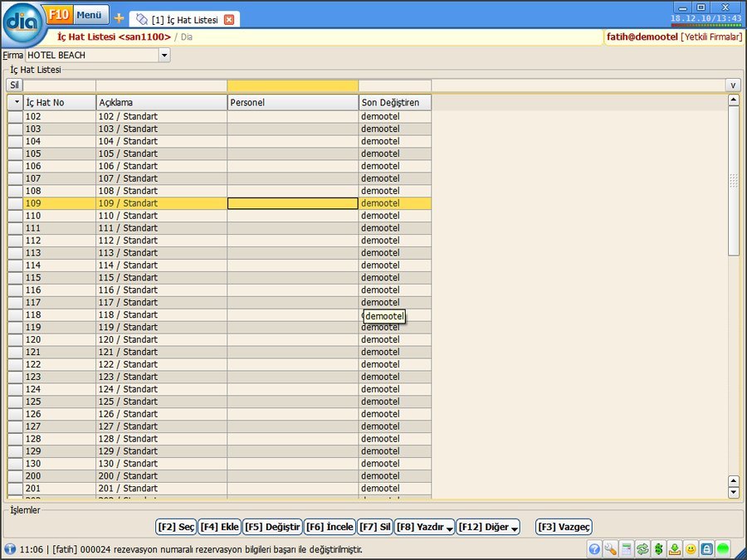
Task: Toggle the row selector for row 110
Action: pos(15,216)
